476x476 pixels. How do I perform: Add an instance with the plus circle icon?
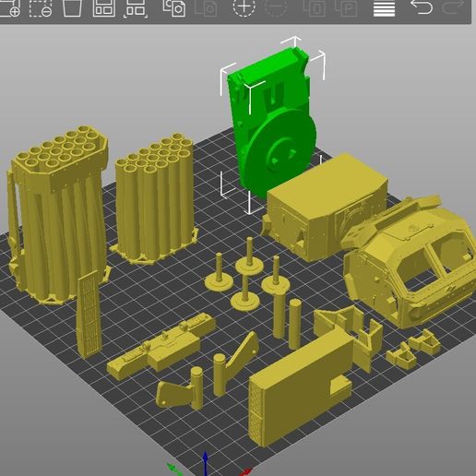tap(244, 7)
